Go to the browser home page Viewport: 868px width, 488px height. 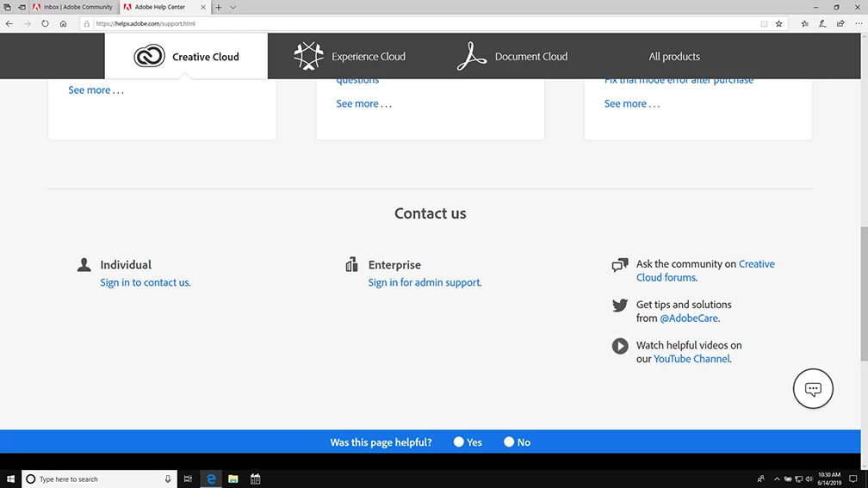tap(63, 24)
